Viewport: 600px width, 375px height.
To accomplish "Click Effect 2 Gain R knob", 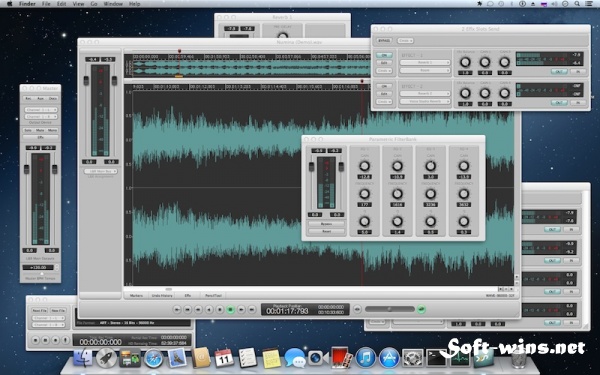I will click(505, 93).
